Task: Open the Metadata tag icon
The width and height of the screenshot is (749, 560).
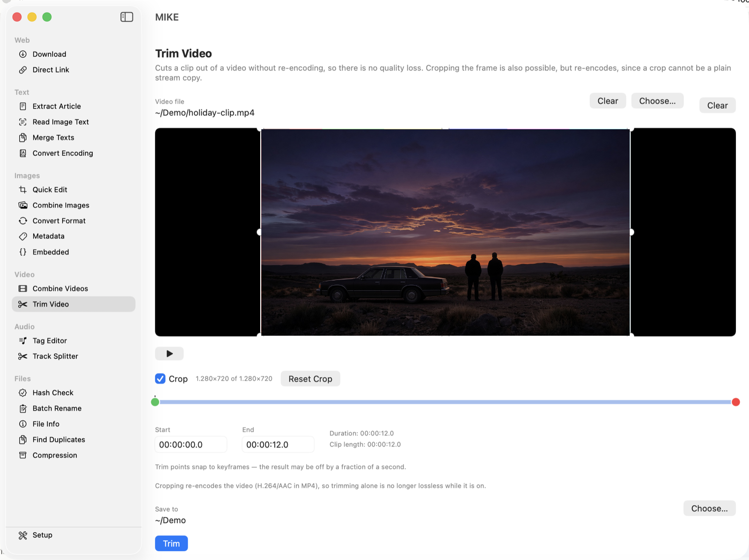Action: [x=22, y=236]
